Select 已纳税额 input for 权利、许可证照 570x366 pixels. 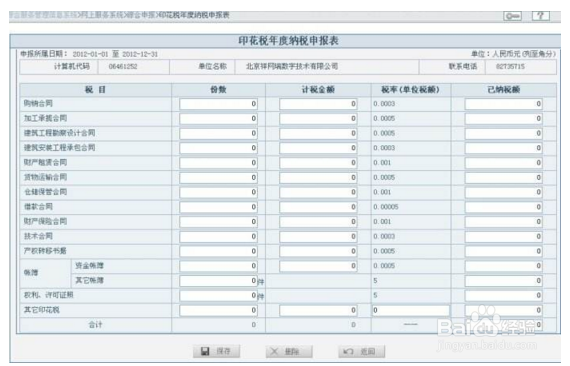click(x=503, y=295)
